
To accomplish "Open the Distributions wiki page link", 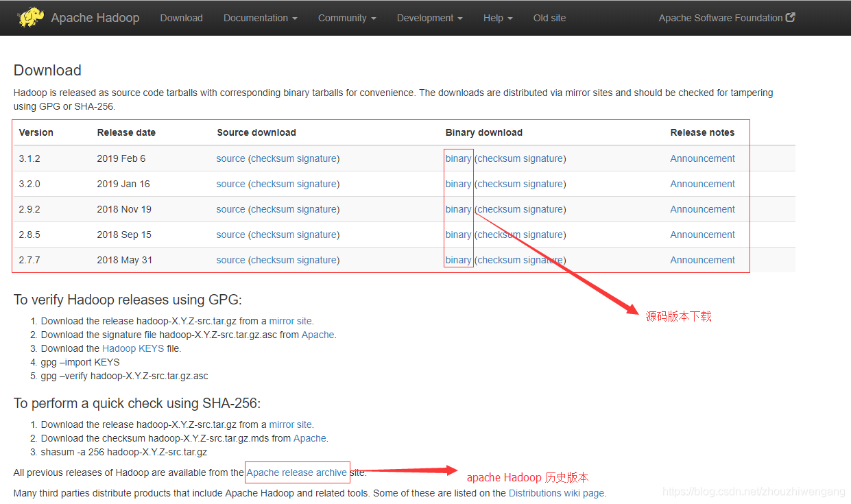I will 557,493.
